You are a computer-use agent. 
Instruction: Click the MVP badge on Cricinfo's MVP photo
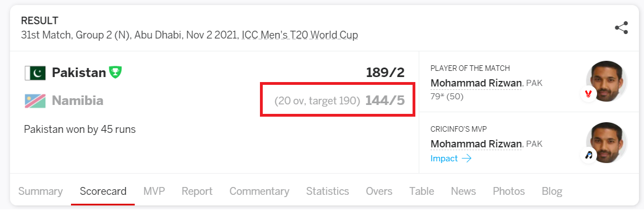click(589, 155)
